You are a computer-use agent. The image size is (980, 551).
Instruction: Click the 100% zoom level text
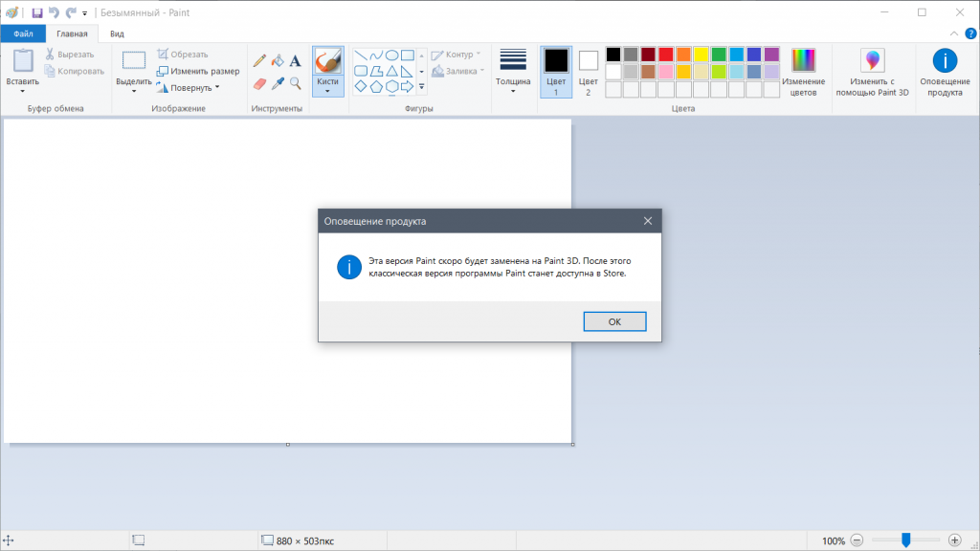click(834, 541)
